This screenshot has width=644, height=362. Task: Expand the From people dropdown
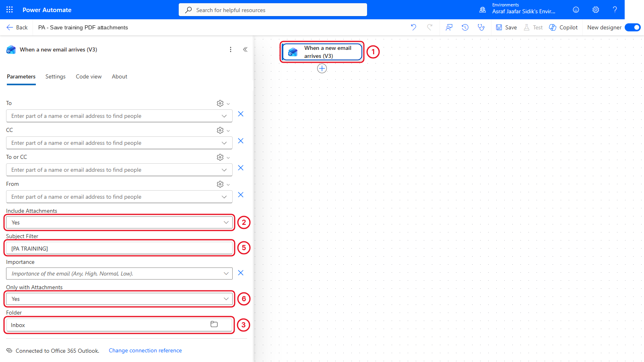[x=224, y=197]
